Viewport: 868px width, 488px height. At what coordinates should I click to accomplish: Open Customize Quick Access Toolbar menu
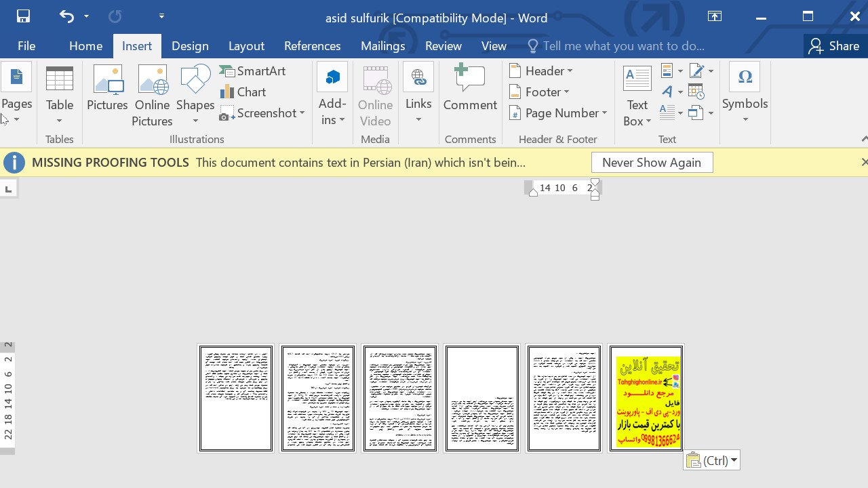click(161, 16)
